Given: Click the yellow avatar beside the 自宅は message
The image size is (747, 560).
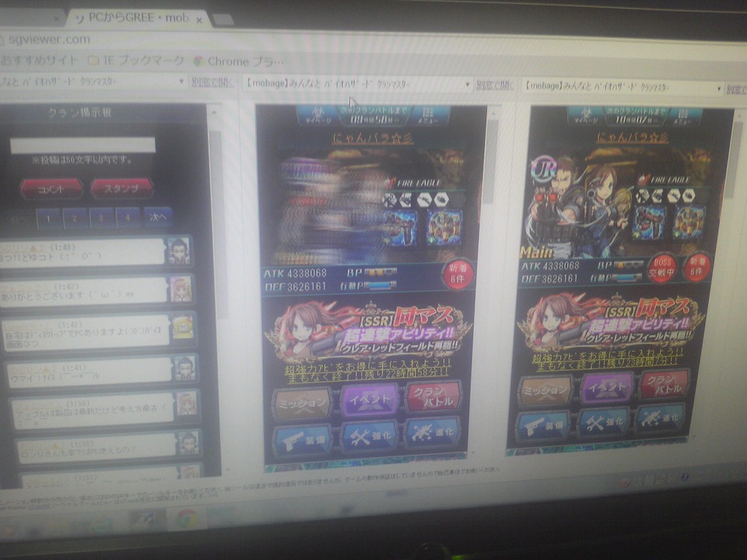Looking at the screenshot, I should (183, 326).
